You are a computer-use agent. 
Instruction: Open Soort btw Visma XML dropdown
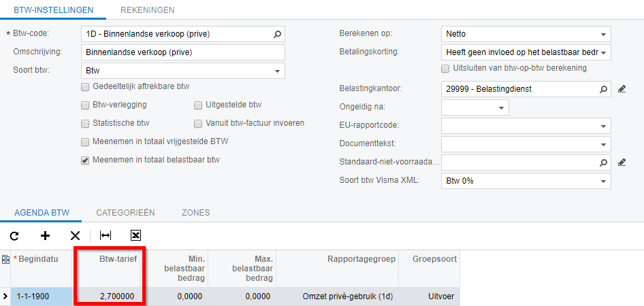point(526,180)
